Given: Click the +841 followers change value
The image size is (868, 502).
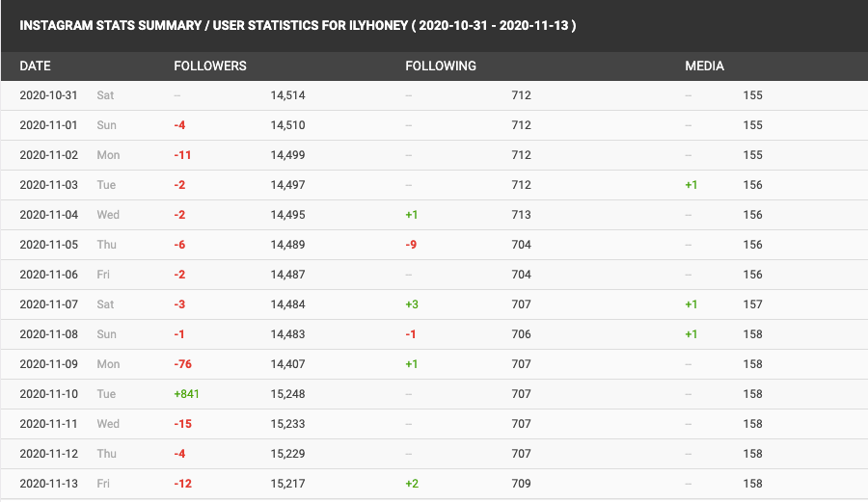Looking at the screenshot, I should 186,394.
